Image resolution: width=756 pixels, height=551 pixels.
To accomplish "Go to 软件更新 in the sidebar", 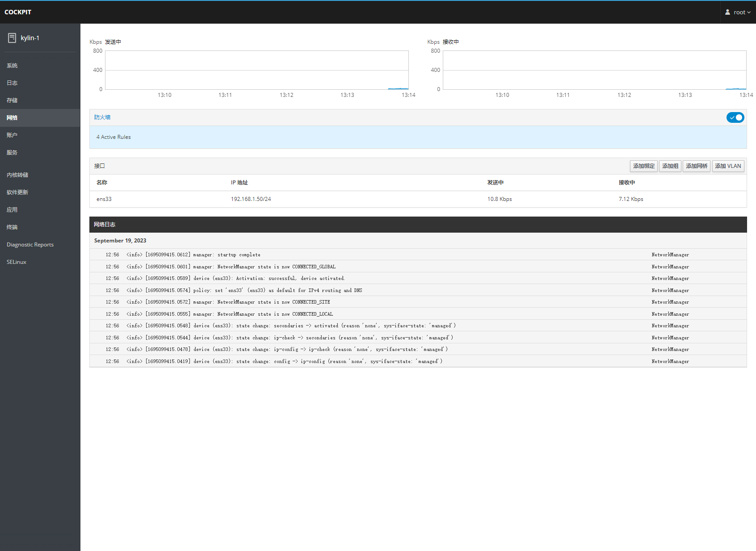I will pyautogui.click(x=40, y=192).
